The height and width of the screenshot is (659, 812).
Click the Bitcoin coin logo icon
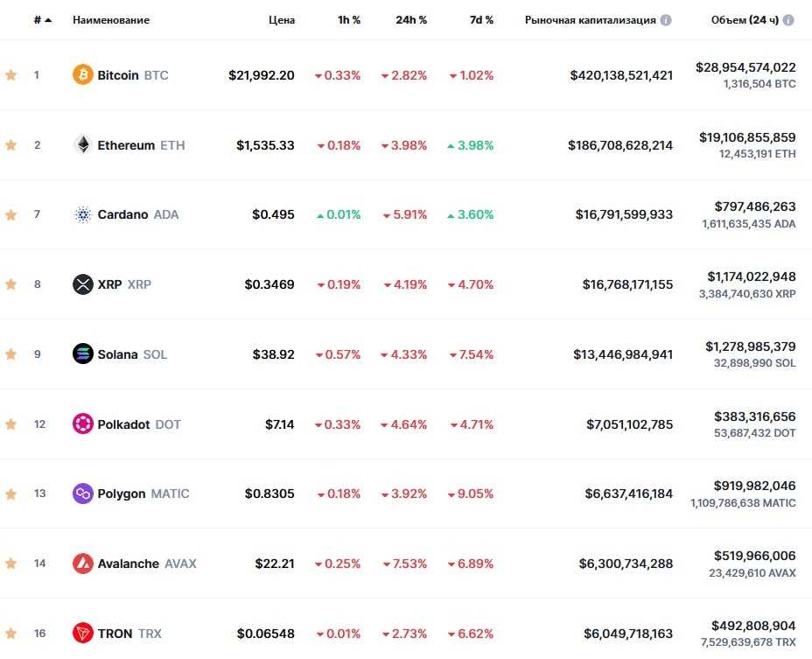pyautogui.click(x=83, y=75)
